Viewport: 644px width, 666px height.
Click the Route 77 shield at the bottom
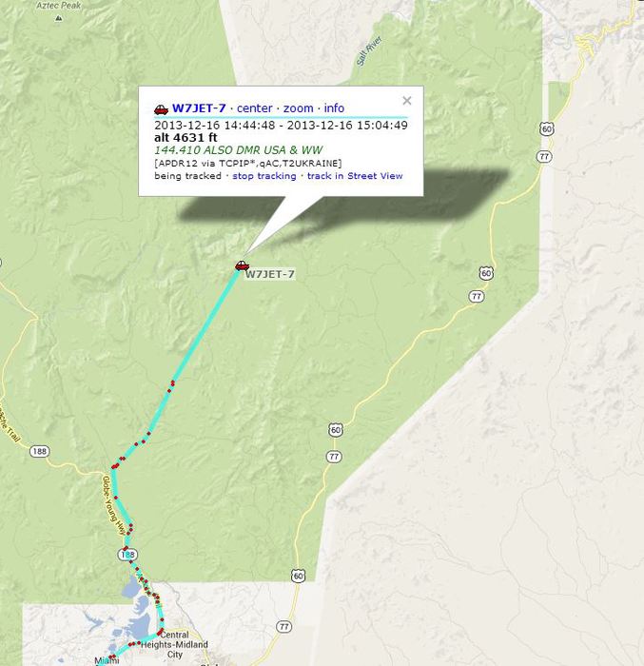pyautogui.click(x=283, y=626)
